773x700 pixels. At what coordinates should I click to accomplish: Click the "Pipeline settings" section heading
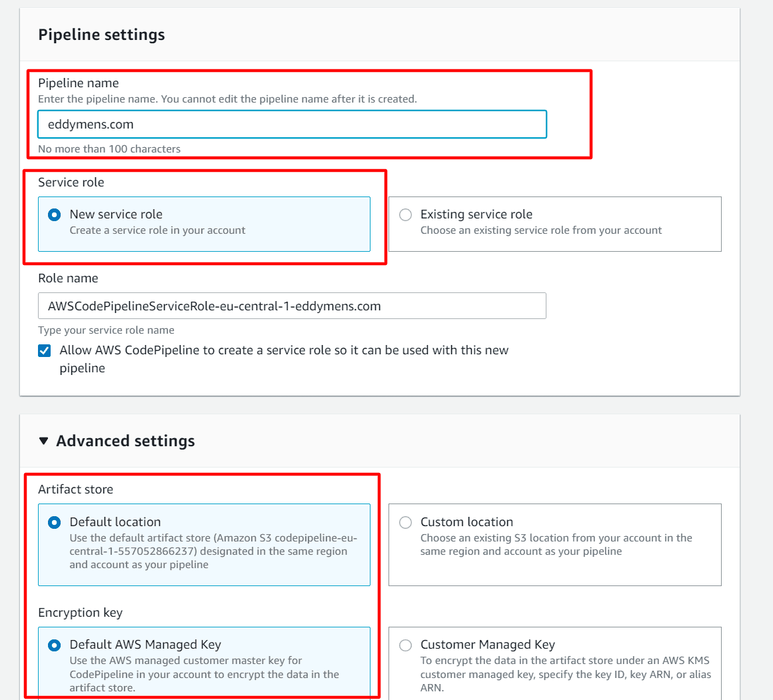101,34
